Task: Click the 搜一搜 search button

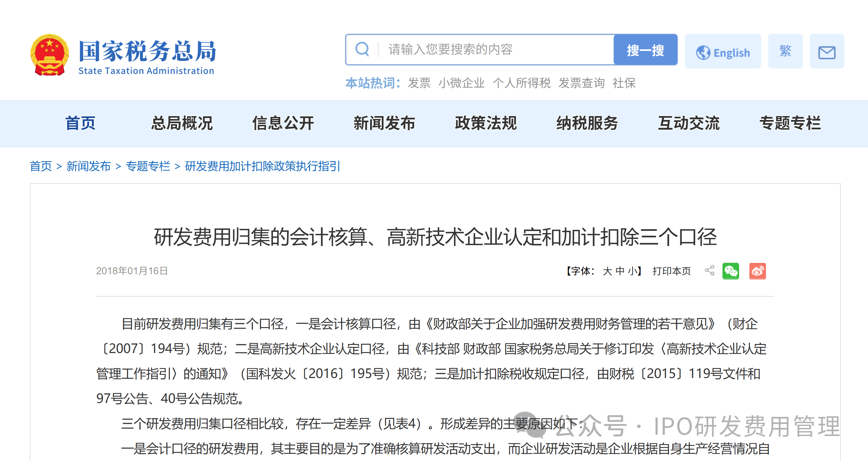Action: [x=645, y=50]
